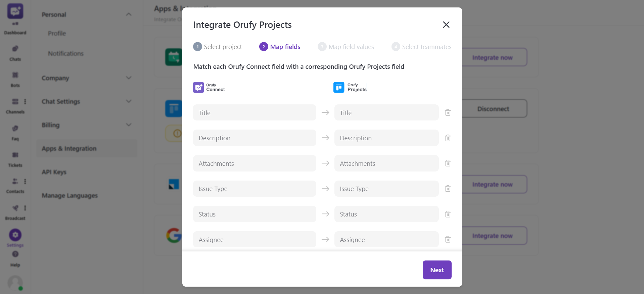Remove the Assignee mapping row

tap(448, 239)
